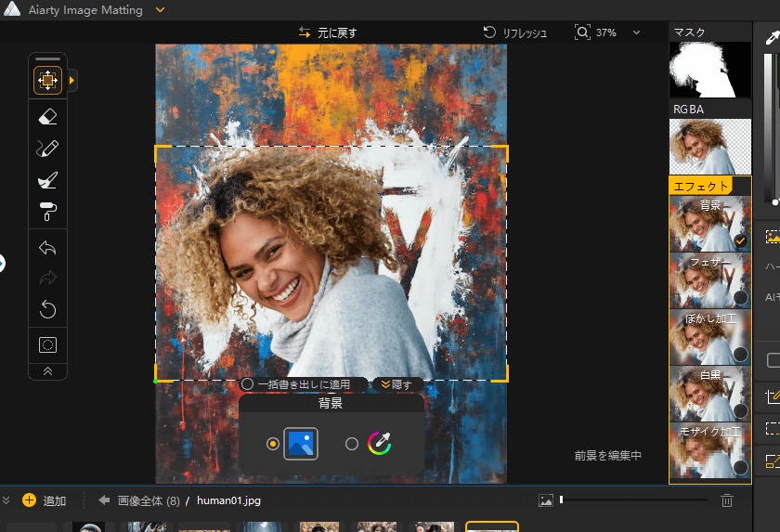Choose the 白黒 effect thumbnail
Screen dimensions: 780x532
710,394
